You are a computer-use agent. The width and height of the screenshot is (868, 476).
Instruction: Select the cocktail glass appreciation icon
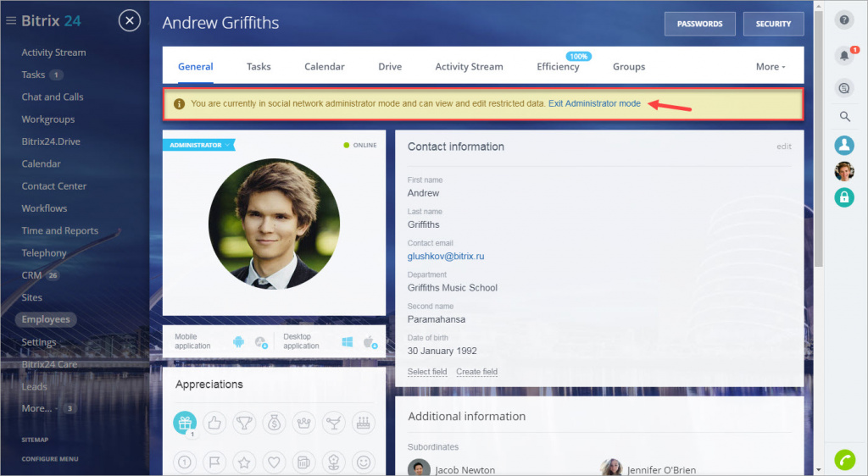click(x=334, y=423)
